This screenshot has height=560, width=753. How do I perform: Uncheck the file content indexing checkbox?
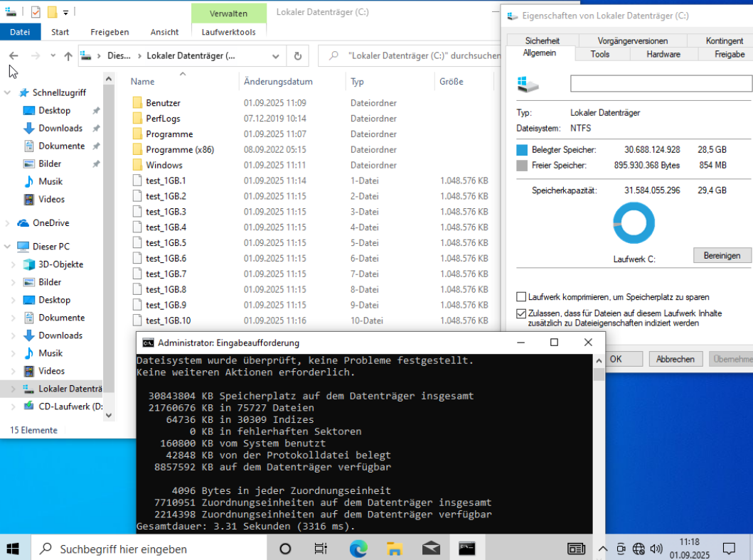click(x=522, y=313)
